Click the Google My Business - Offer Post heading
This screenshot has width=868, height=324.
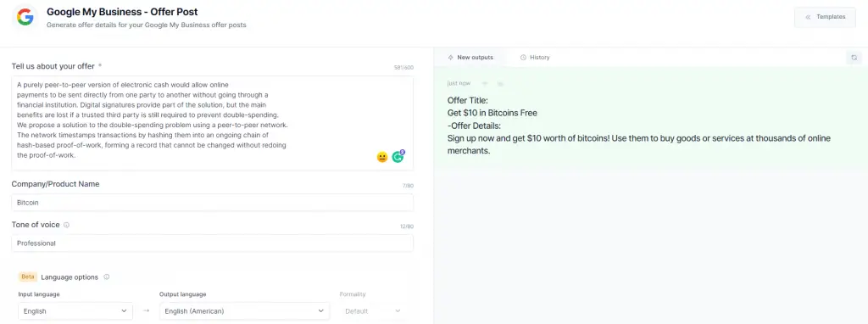[122, 12]
